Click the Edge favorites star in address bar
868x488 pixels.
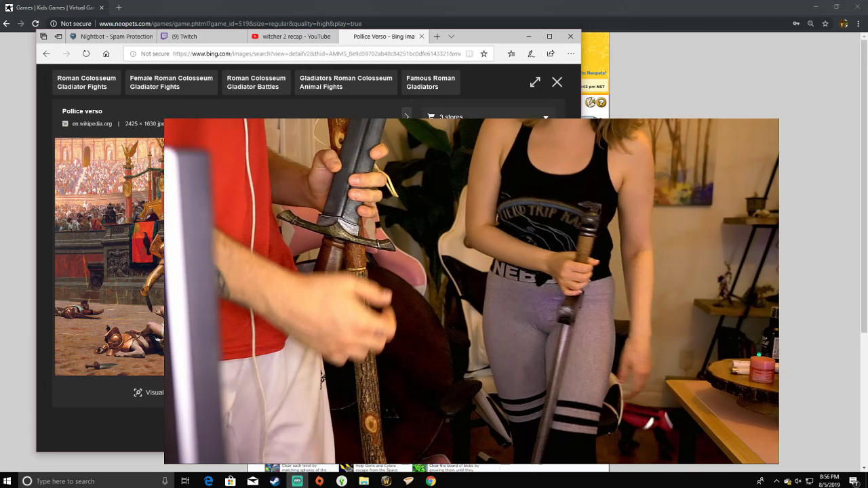tap(484, 54)
